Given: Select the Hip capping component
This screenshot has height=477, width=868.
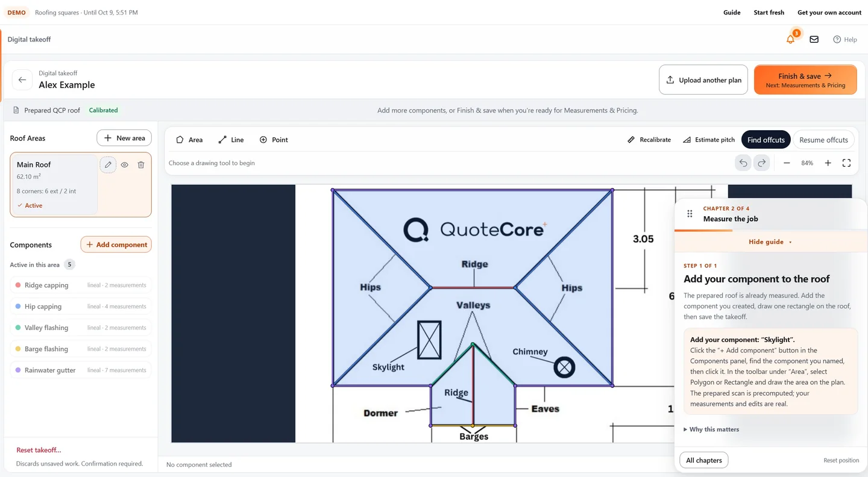Looking at the screenshot, I should [x=81, y=307].
